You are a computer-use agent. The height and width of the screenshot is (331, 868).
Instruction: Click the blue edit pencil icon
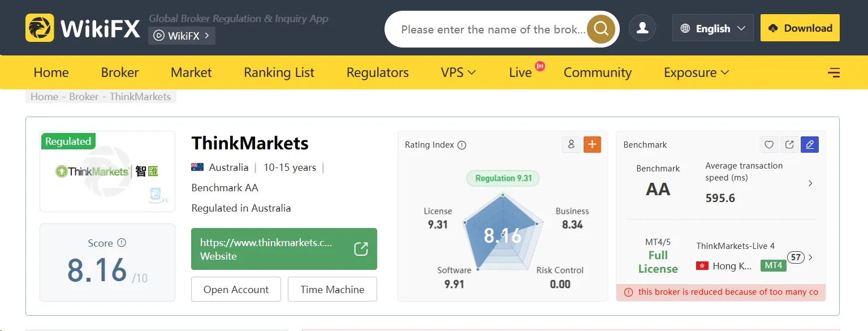tap(810, 145)
